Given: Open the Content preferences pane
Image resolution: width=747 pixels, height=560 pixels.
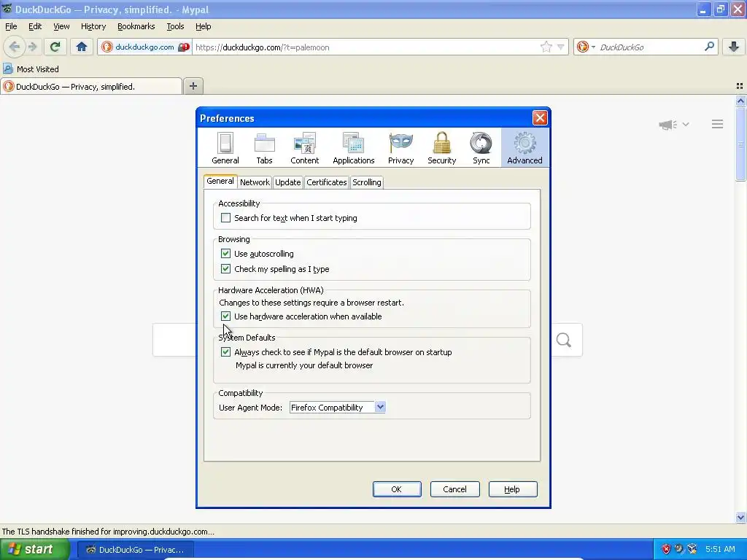Looking at the screenshot, I should (x=305, y=147).
